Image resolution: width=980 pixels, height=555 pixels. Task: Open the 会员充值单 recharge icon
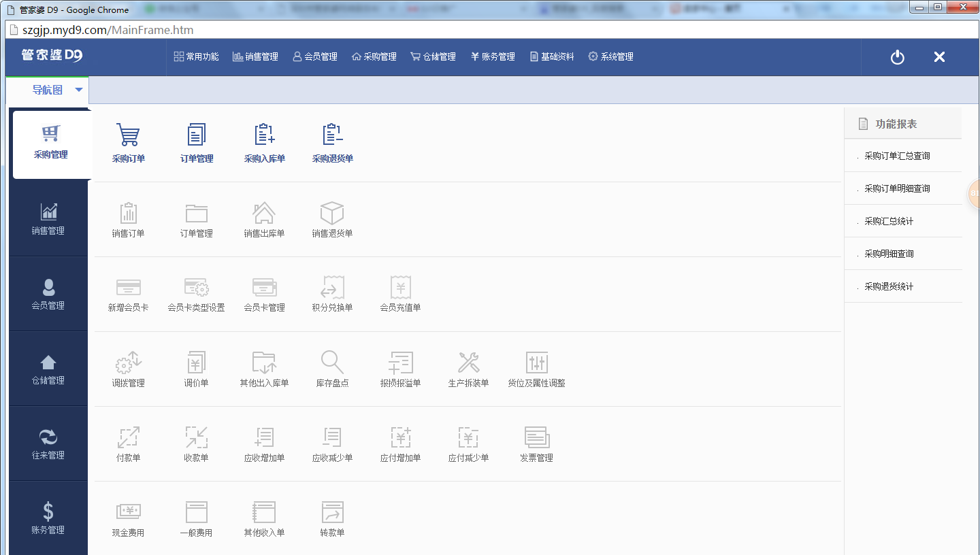coord(400,294)
